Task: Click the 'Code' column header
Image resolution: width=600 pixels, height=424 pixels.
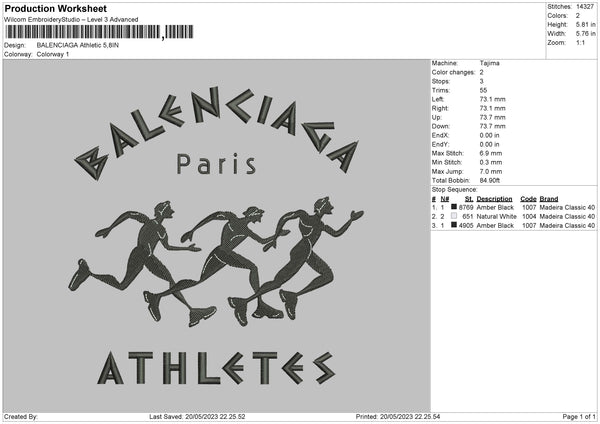Action: tap(528, 199)
